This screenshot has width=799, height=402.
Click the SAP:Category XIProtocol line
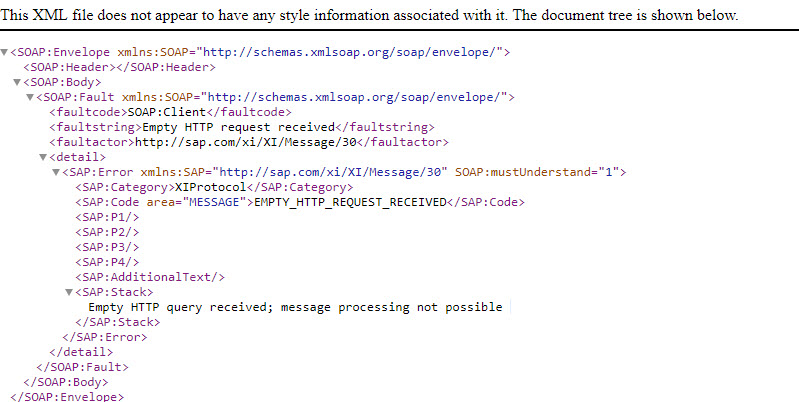214,187
